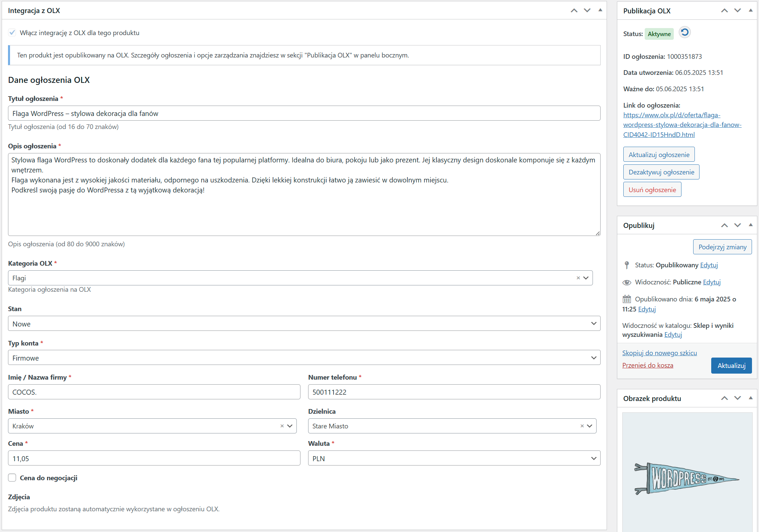
Task: Click the refresh status icon next to Aktywne
Action: coord(684,32)
